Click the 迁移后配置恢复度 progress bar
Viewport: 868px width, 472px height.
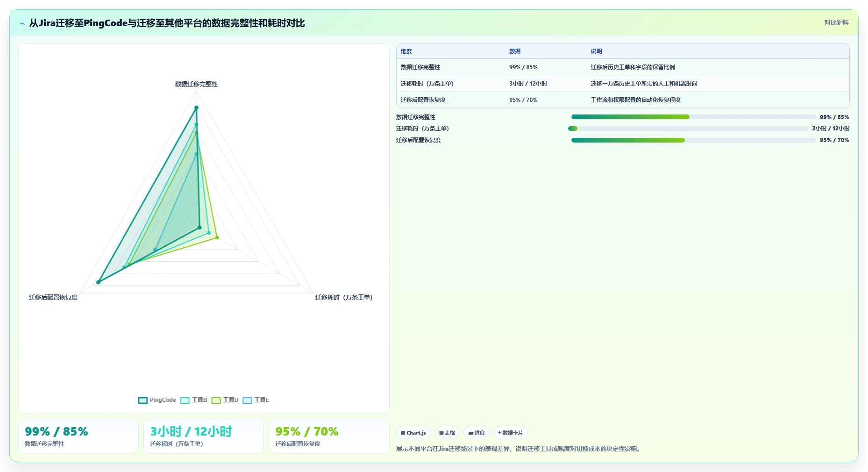coord(693,140)
